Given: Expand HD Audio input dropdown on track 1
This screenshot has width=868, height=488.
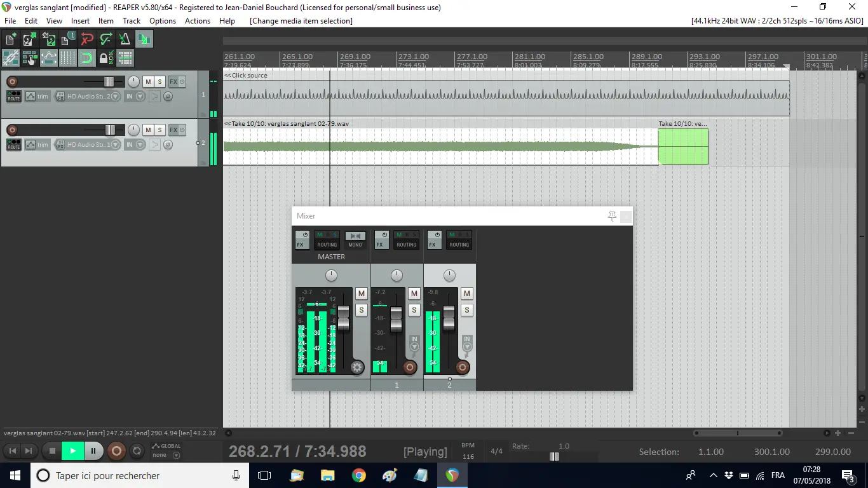Looking at the screenshot, I should click(x=116, y=97).
